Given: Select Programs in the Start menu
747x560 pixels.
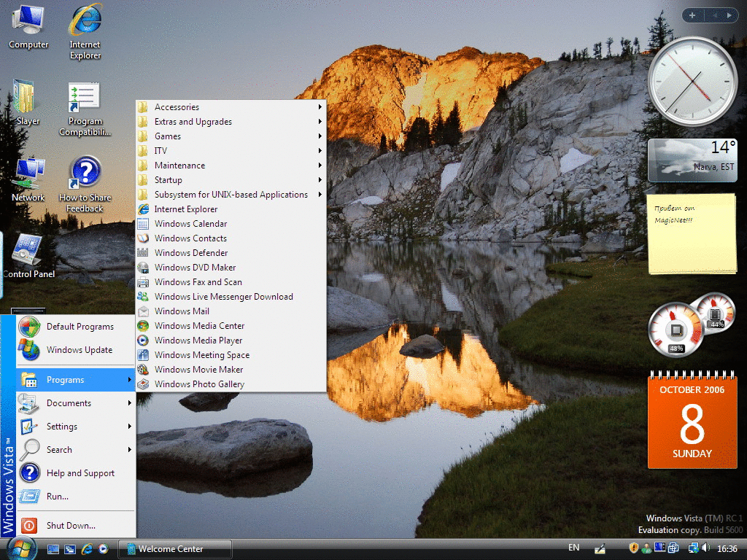Looking at the screenshot, I should pos(76,379).
